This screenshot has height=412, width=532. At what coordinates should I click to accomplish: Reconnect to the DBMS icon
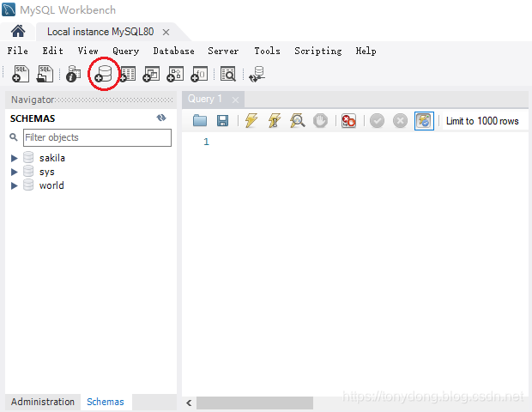point(257,74)
